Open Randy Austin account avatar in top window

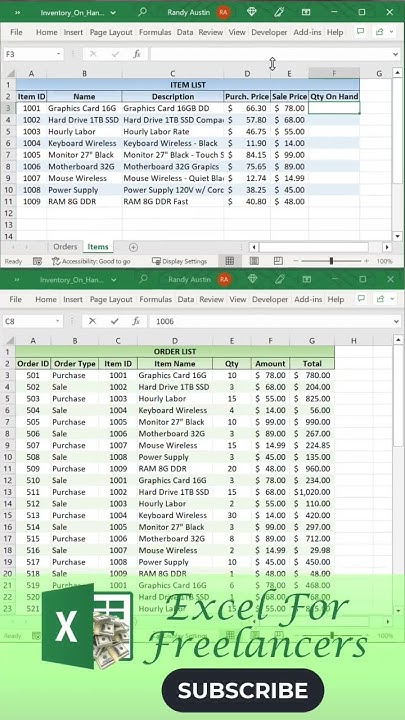[224, 12]
